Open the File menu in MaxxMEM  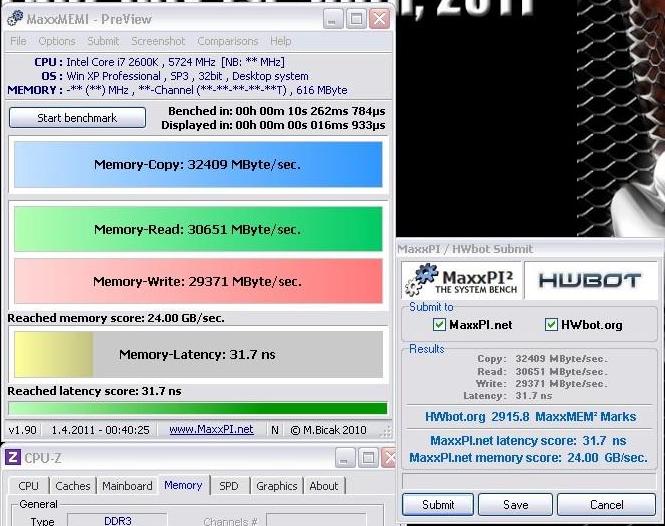tap(18, 41)
